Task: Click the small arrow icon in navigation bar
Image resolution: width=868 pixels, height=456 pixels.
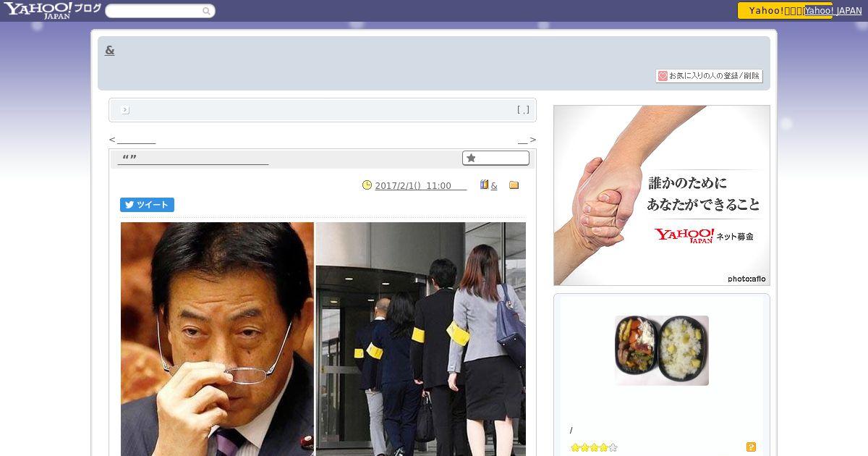Action: tap(125, 110)
